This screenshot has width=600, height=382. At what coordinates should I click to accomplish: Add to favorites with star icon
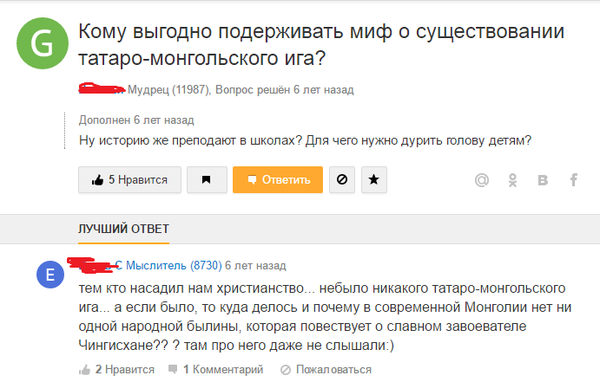374,180
